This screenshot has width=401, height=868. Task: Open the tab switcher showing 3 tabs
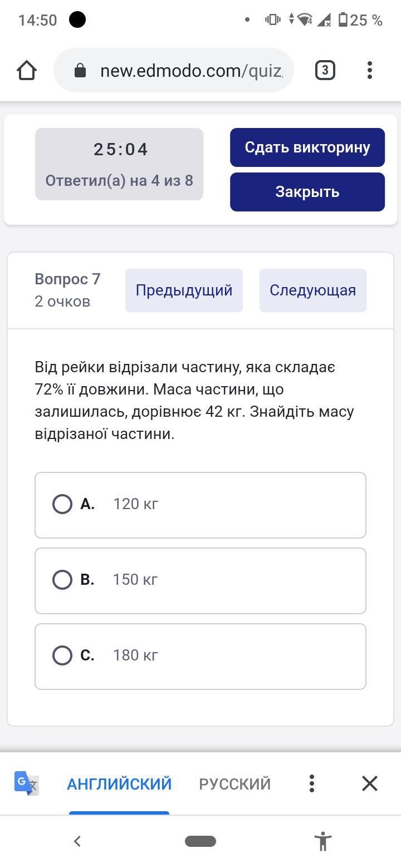click(x=325, y=71)
